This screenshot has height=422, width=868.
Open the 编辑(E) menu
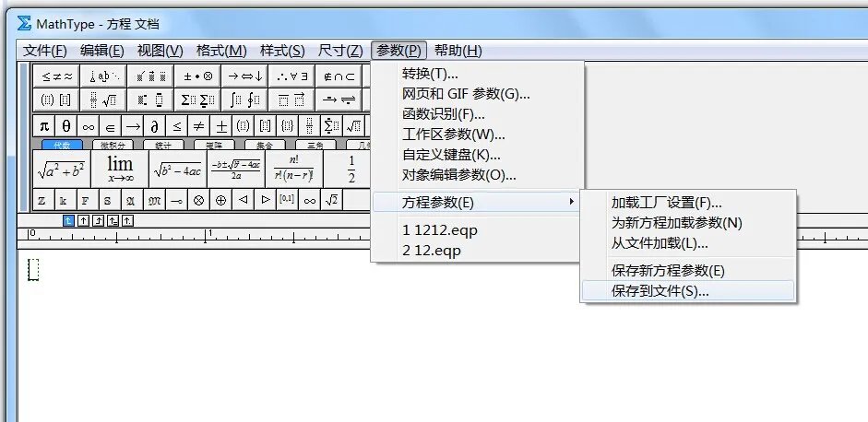(101, 51)
